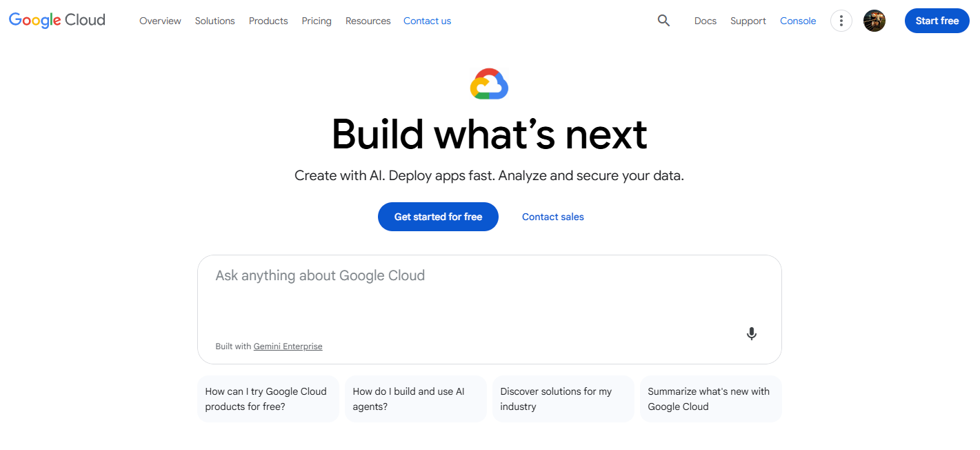Viewport: 980px width, 450px height.
Task: Open the Resources dropdown menu
Action: pos(368,21)
